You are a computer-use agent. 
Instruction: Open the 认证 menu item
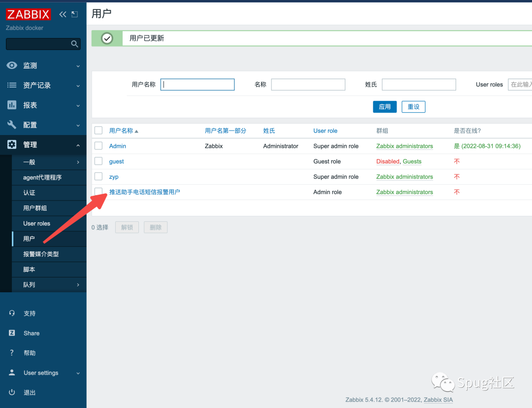49,193
